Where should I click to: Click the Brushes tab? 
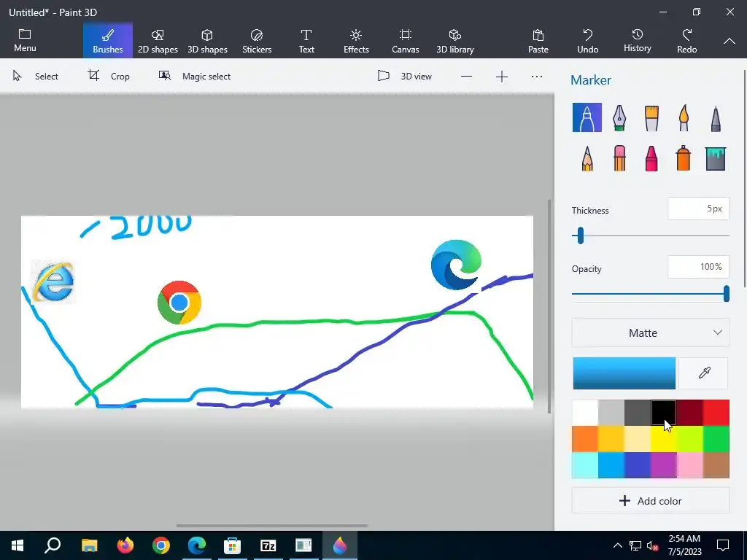(x=108, y=41)
